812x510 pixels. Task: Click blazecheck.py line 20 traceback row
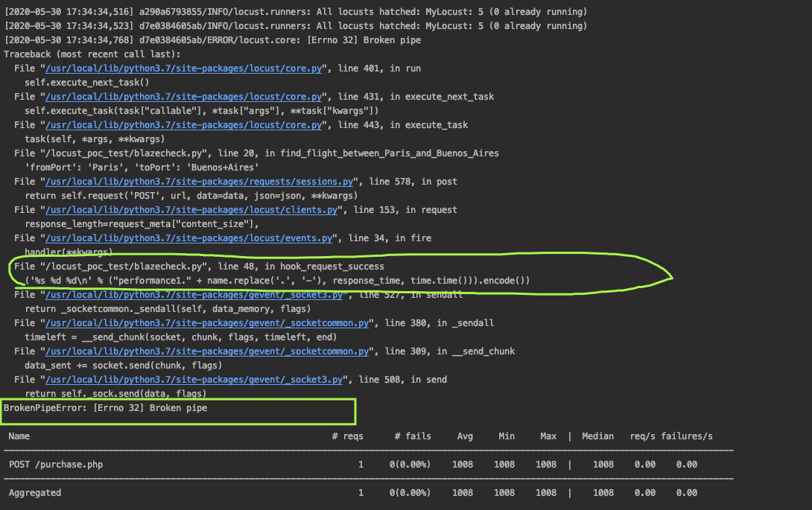point(256,153)
